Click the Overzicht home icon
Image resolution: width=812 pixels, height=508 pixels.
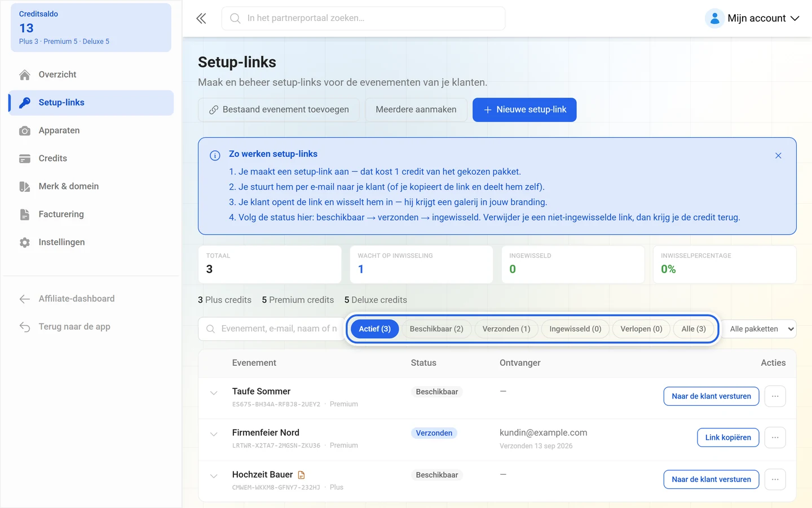[x=25, y=75]
